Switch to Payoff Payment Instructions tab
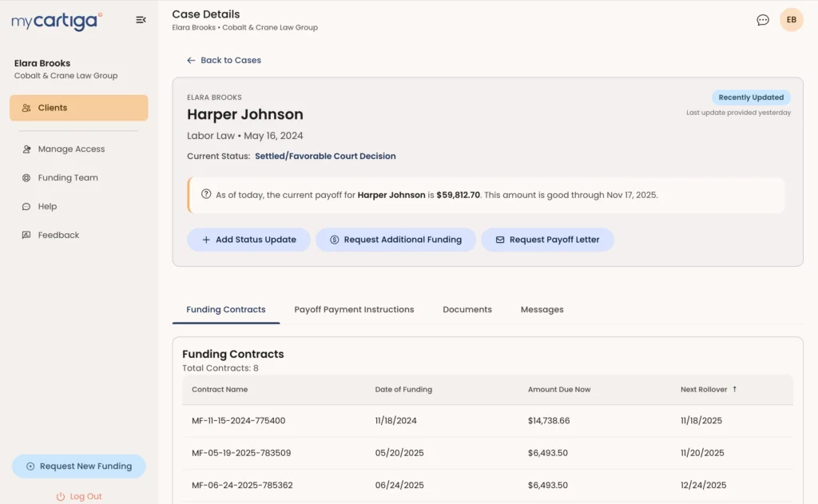The width and height of the screenshot is (818, 504). point(354,310)
